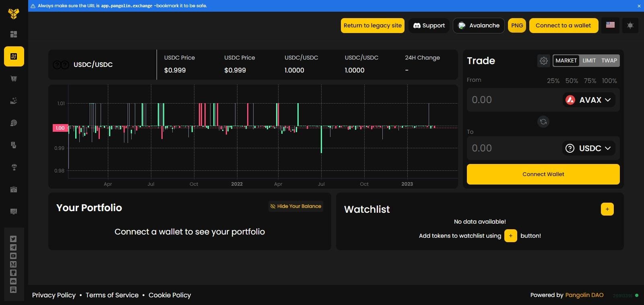Image resolution: width=644 pixels, height=305 pixels.
Task: Click the US flag language selector
Action: pyautogui.click(x=610, y=25)
